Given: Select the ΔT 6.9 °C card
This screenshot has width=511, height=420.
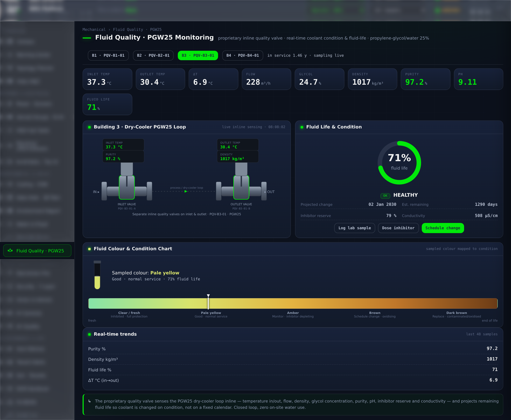Looking at the screenshot, I should coord(213,79).
